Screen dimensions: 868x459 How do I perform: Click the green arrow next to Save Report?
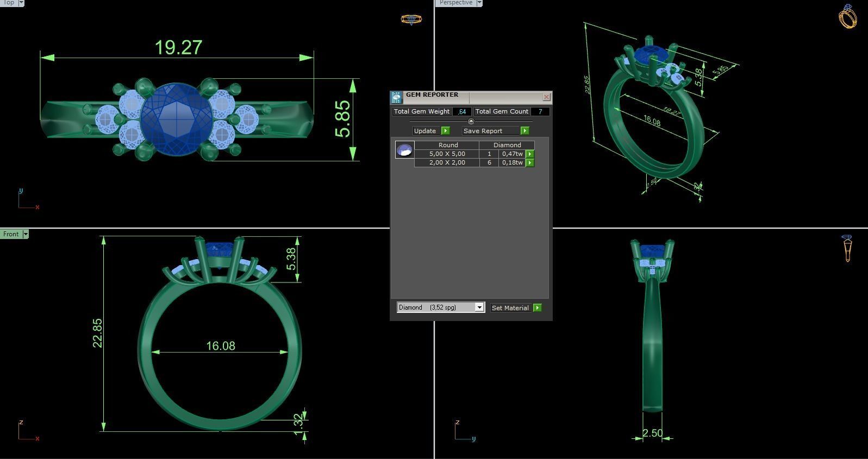pyautogui.click(x=524, y=131)
